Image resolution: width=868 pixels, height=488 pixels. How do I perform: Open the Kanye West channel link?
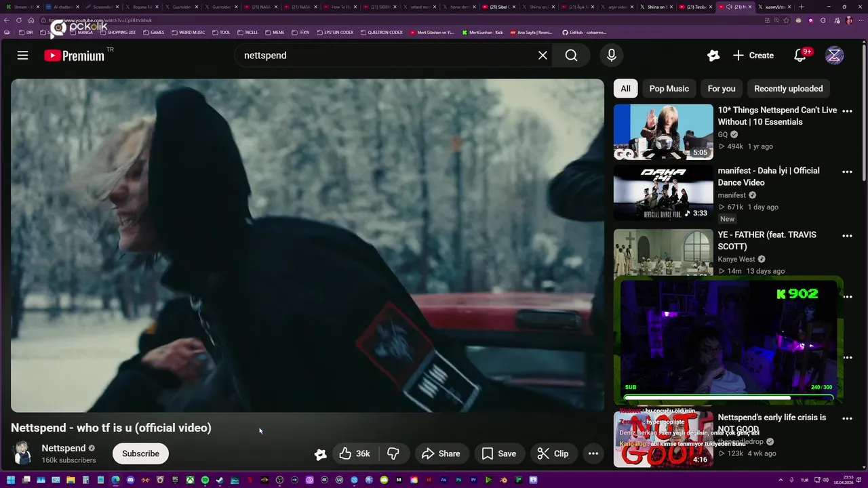pyautogui.click(x=736, y=259)
